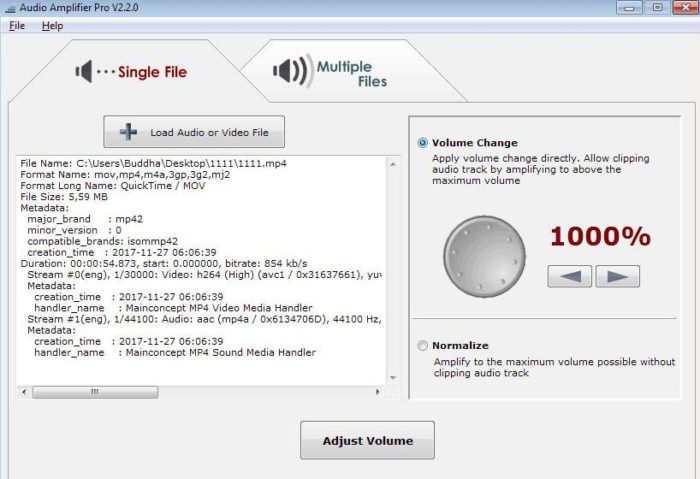This screenshot has width=700, height=479.
Task: Click the horizontal scrollbar thumb in file info
Action: [x=96, y=392]
